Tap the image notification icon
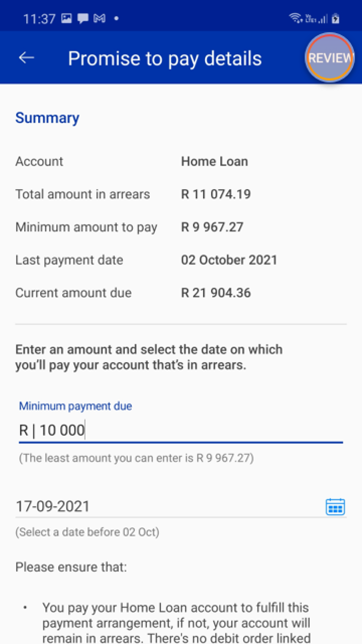This screenshot has height=644, width=362. [66, 19]
